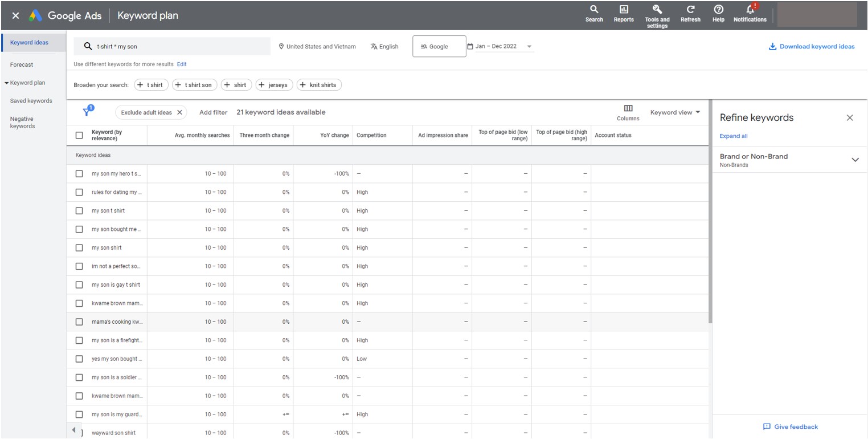The image size is (868, 439).
Task: Click the Google Ads logo
Action: 65,16
